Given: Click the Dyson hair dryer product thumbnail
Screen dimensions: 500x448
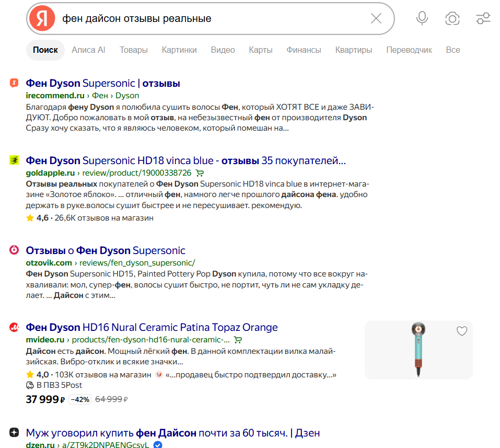Looking at the screenshot, I should [x=418, y=350].
